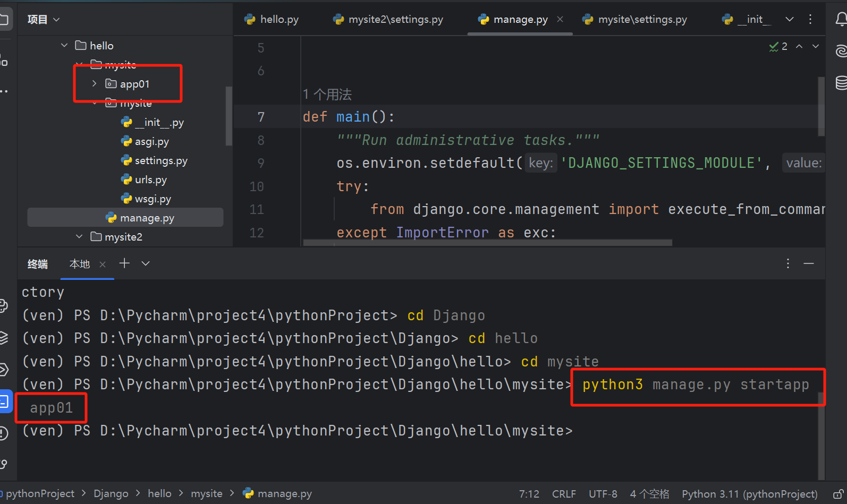The image size is (847, 504).
Task: Open the Python Console icon
Action: click(4, 306)
